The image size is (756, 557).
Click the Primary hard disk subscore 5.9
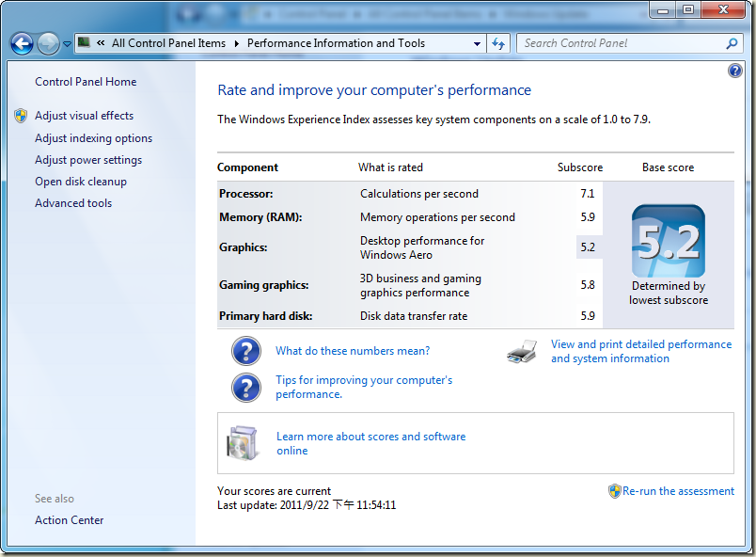[x=588, y=316]
